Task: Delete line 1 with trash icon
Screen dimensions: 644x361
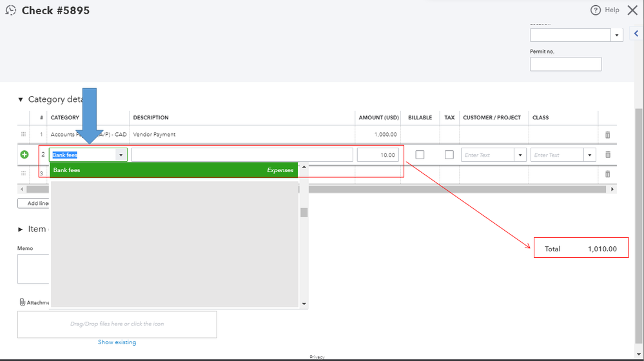Action: pos(607,135)
